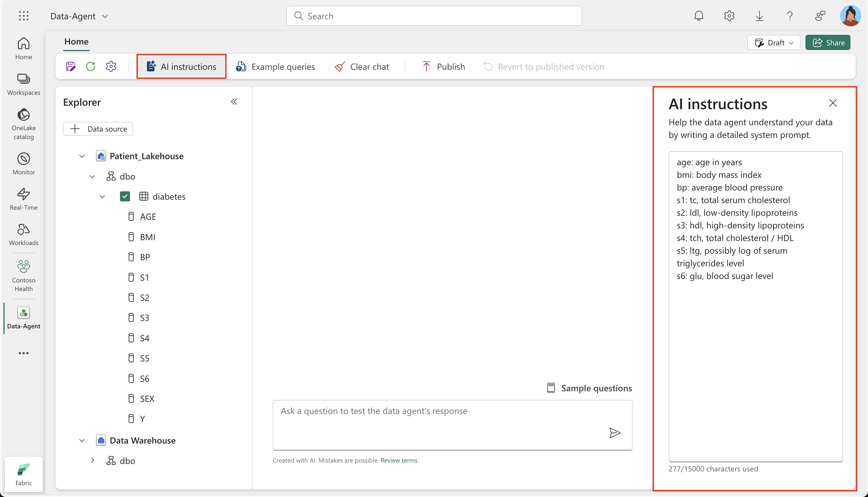Collapse the Explorer pane
868x497 pixels.
coord(234,102)
